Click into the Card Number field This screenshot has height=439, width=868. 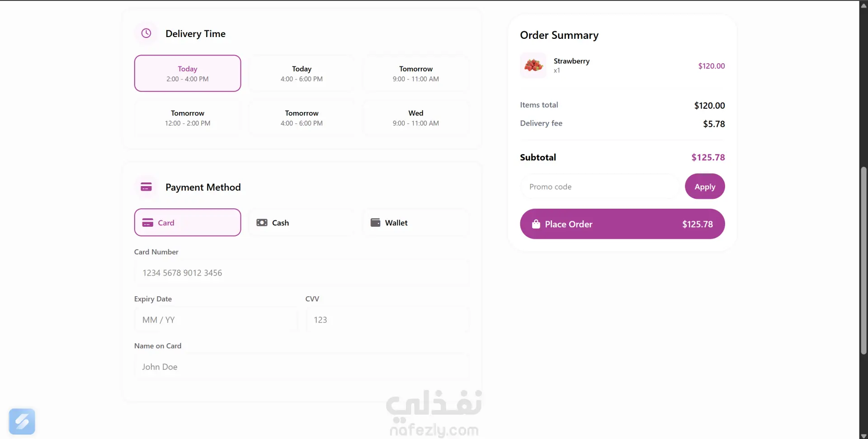[302, 273]
